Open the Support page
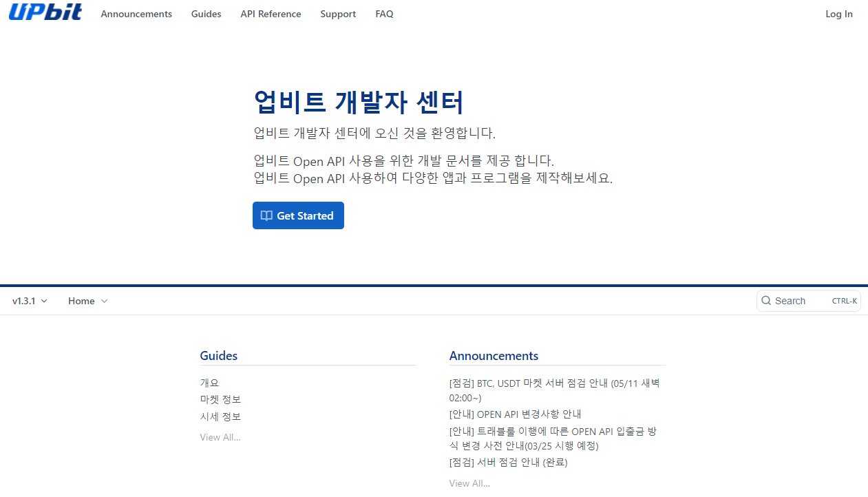The width and height of the screenshot is (868, 497). [x=338, y=14]
